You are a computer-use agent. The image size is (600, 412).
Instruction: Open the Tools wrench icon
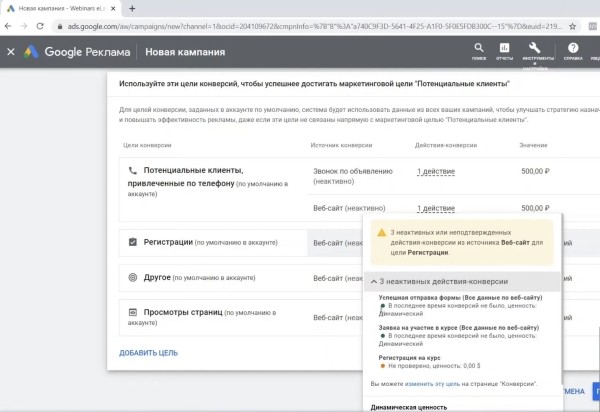[536, 48]
